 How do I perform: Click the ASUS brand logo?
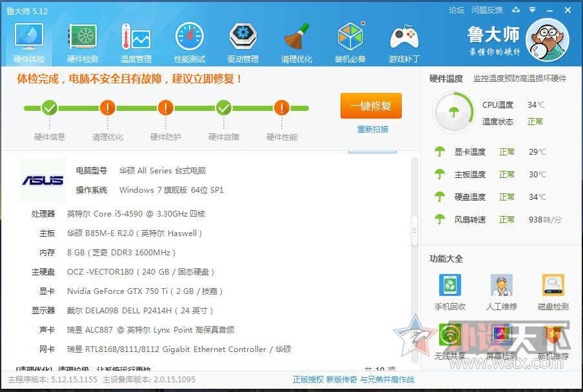[43, 181]
